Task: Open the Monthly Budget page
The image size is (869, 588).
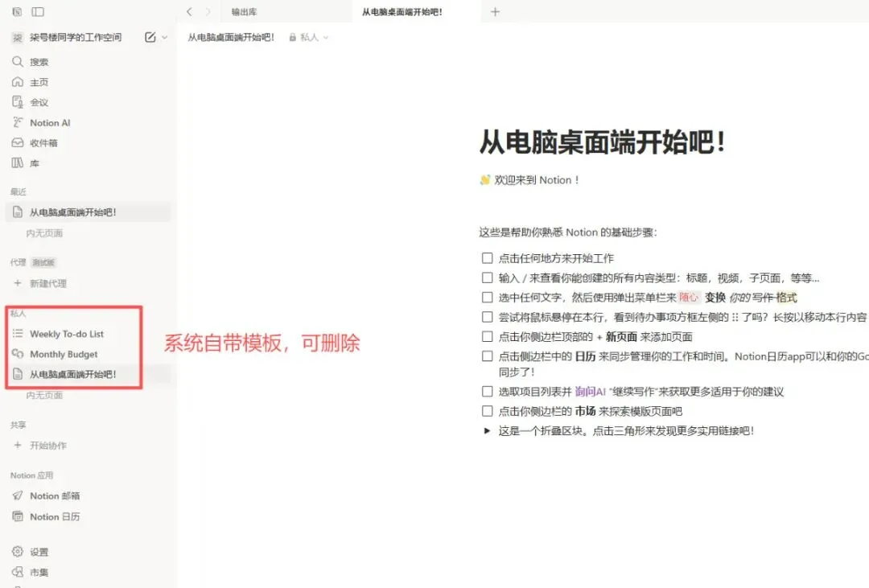Action: 89,354
